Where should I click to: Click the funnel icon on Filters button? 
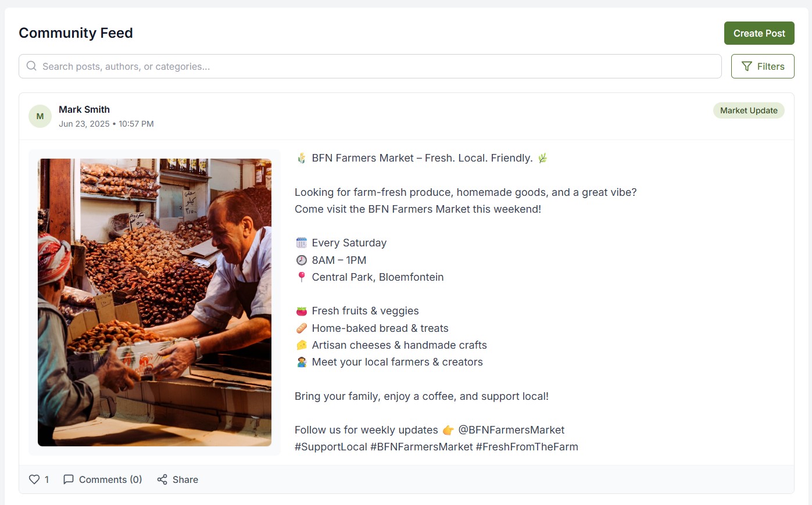[x=747, y=66]
